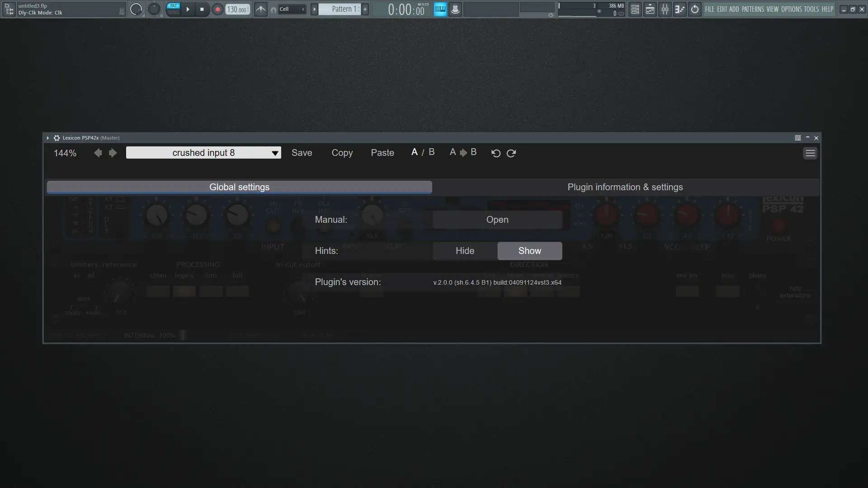
Task: Click the plugin undo arrow icon
Action: [496, 153]
